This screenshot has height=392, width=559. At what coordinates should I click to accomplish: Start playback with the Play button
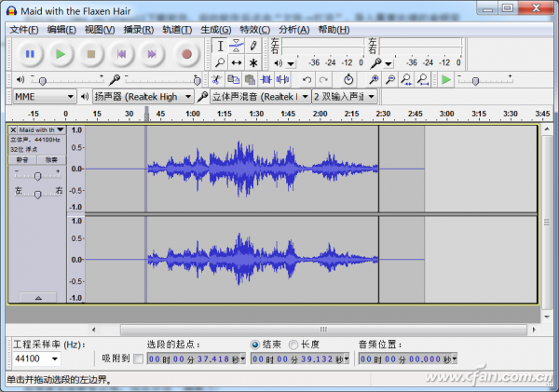[61, 54]
